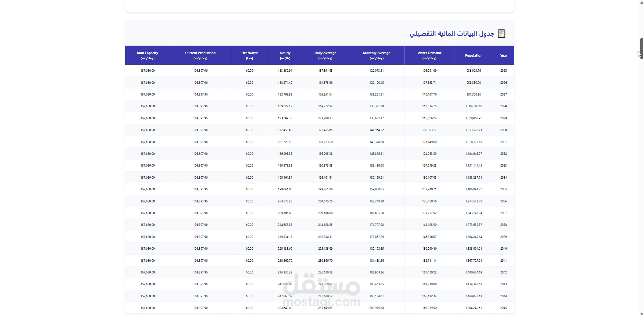Click water demand value 146,556.07
This screenshot has width=644, height=315.
tap(429, 237)
